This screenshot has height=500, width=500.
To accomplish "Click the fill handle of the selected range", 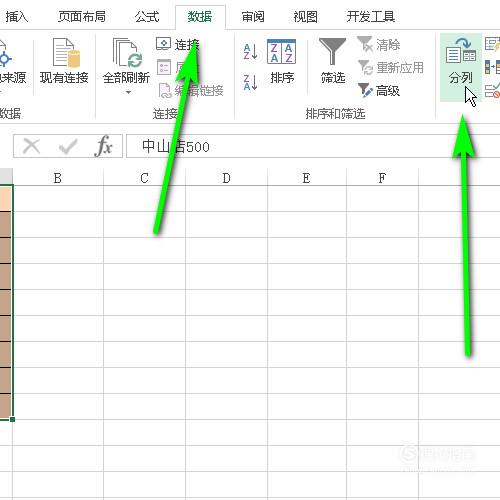I will (x=12, y=419).
